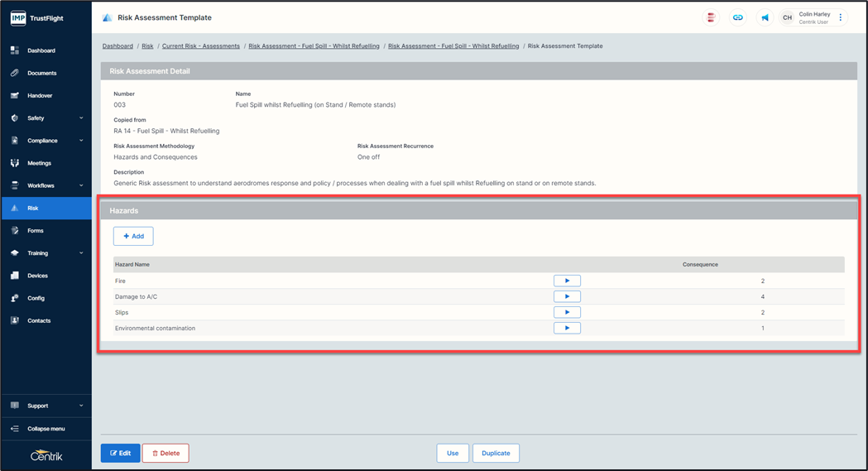Click the megaphone announcements icon
The height and width of the screenshot is (471, 868).
coord(765,17)
